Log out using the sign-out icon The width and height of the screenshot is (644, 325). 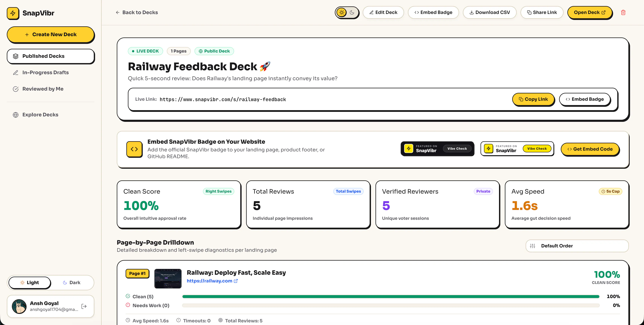tap(84, 306)
